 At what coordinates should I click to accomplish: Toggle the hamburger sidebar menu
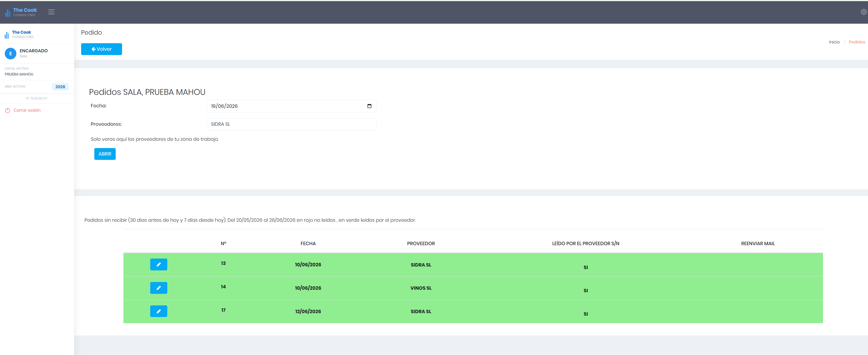point(51,12)
